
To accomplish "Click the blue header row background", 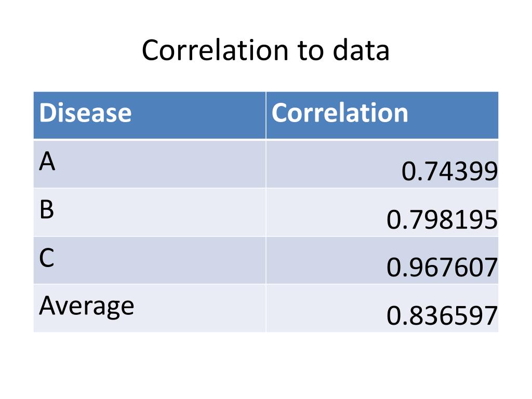I will coord(265,115).
